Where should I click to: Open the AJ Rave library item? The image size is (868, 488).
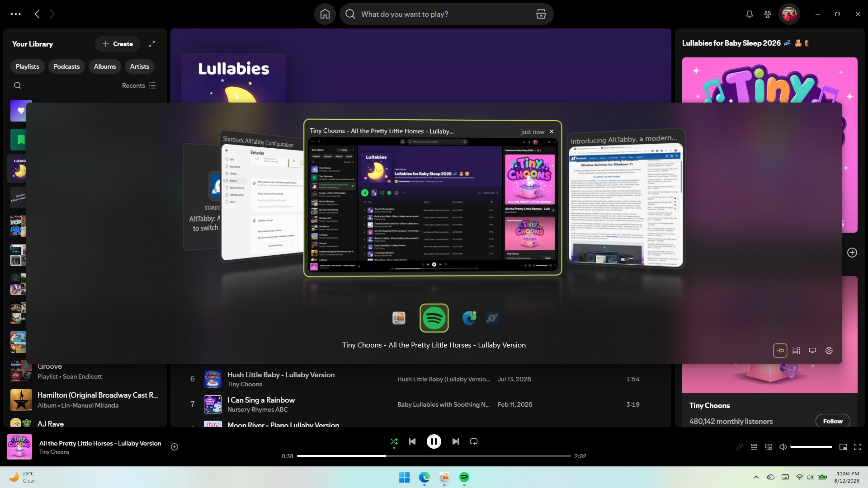point(86,423)
